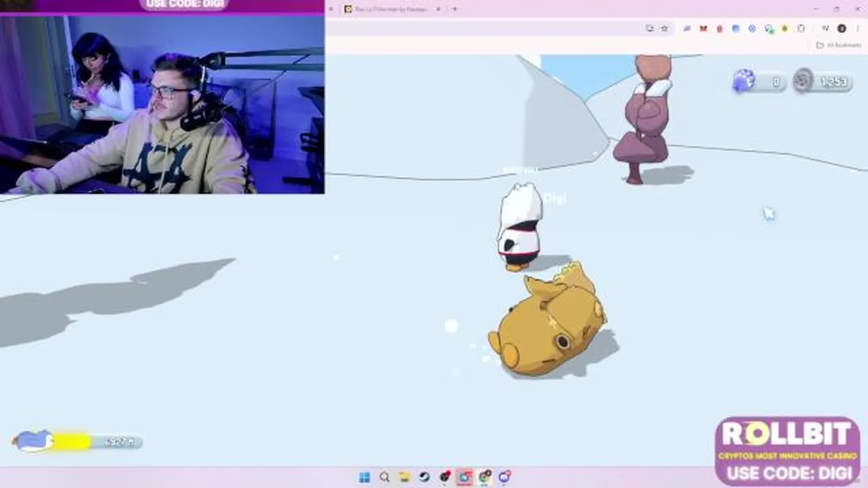Viewport: 868px width, 488px height.
Task: Click the penguin player named Digi
Action: click(520, 227)
